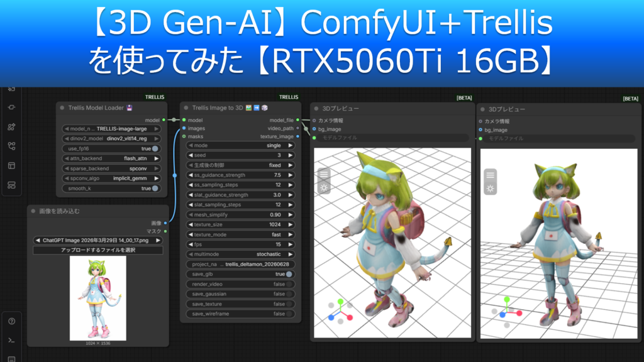The height and width of the screenshot is (362, 644).
Task: Click the texture_image output socket
Action: 297,136
